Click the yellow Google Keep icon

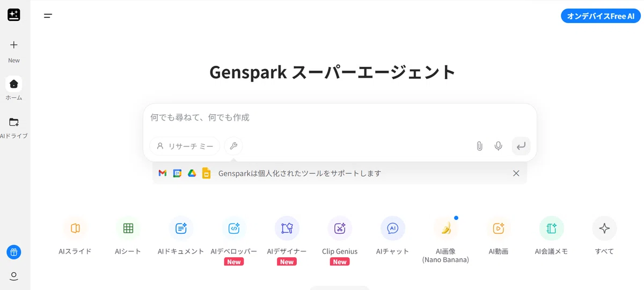click(206, 173)
